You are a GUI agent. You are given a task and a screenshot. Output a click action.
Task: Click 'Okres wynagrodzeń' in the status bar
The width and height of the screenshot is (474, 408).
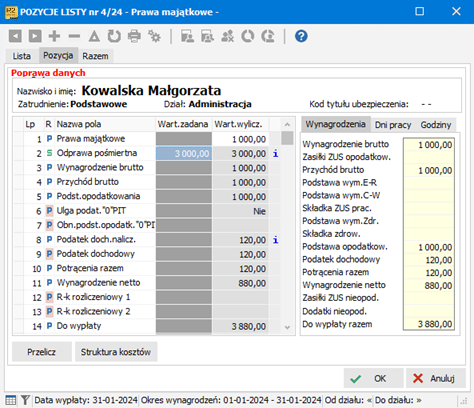tap(231, 400)
